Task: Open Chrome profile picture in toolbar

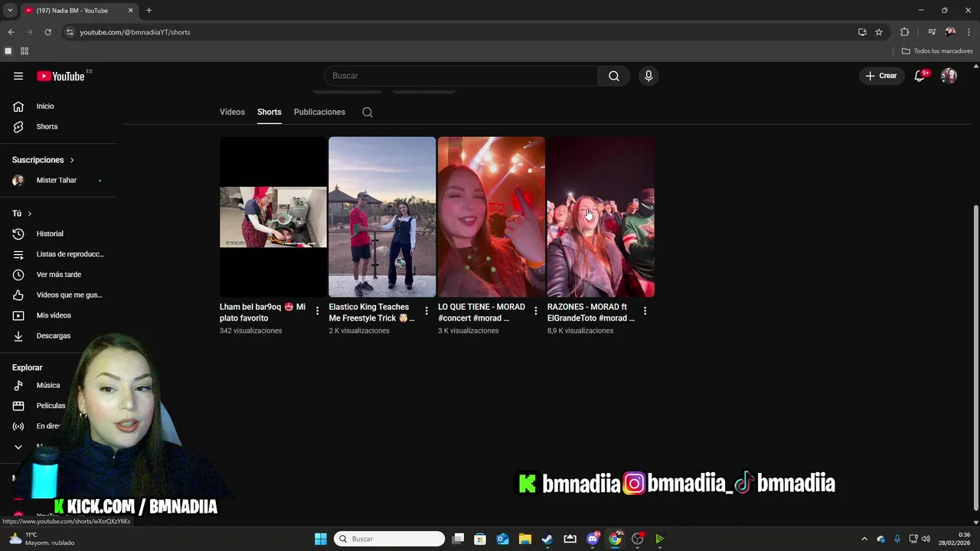Action: click(950, 32)
